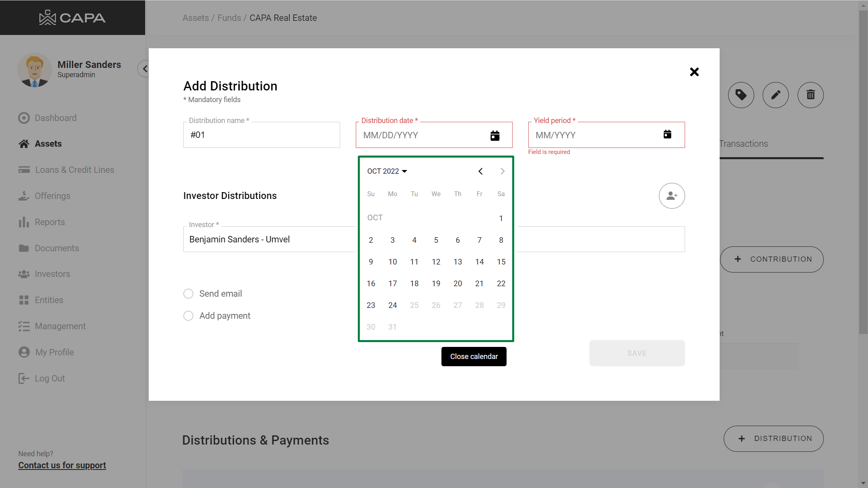Open the Yield period calendar icon
868x488 pixels.
(x=667, y=134)
